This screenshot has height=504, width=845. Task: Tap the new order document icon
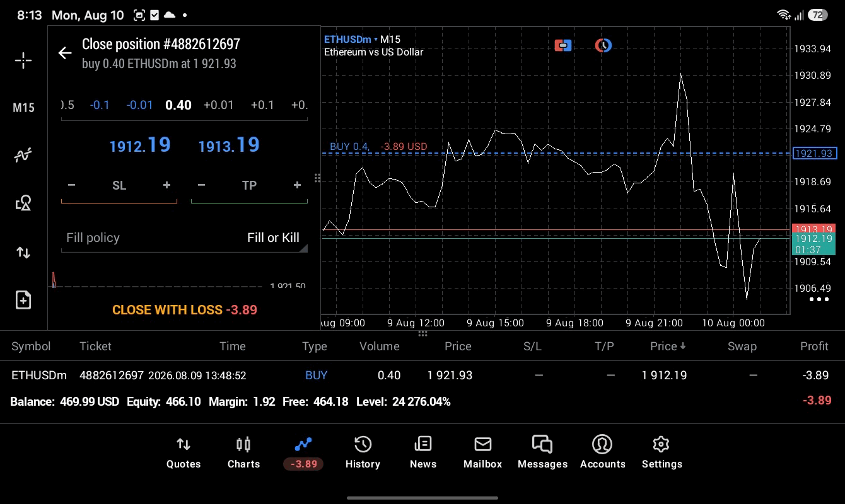click(23, 300)
